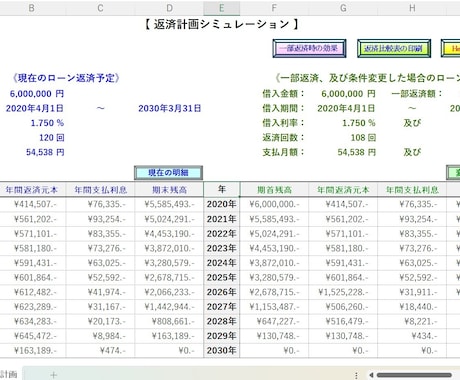Select the ¥8,984.- interest cell

tap(100, 336)
